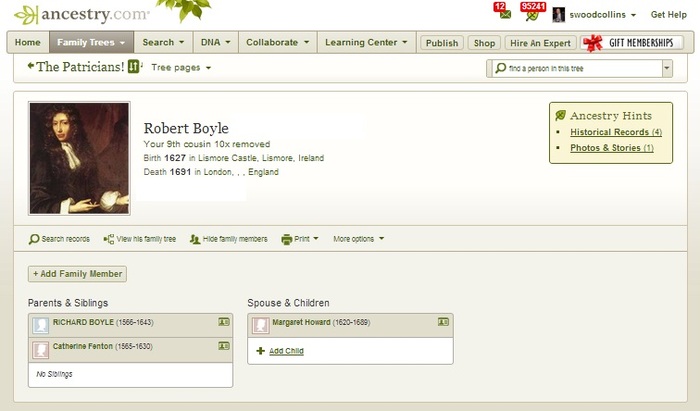The height and width of the screenshot is (411, 700).
Task: Click the + Add Family Member button
Action: [77, 274]
